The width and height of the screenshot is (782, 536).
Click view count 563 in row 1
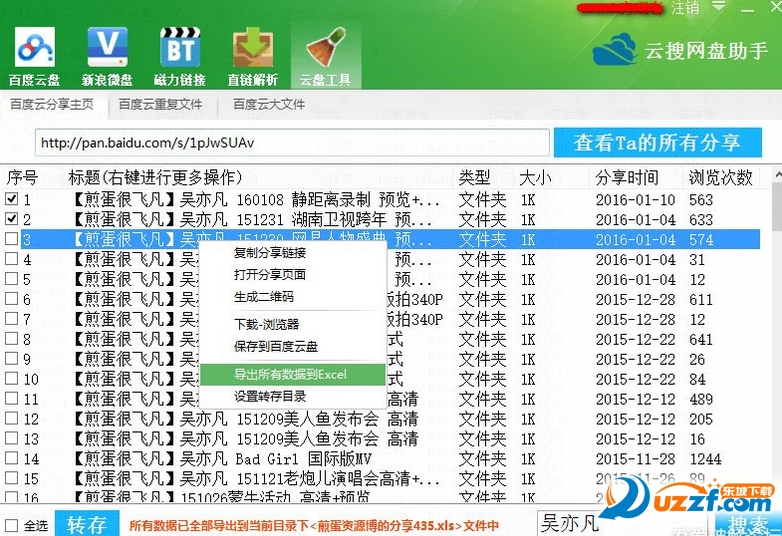(x=701, y=199)
